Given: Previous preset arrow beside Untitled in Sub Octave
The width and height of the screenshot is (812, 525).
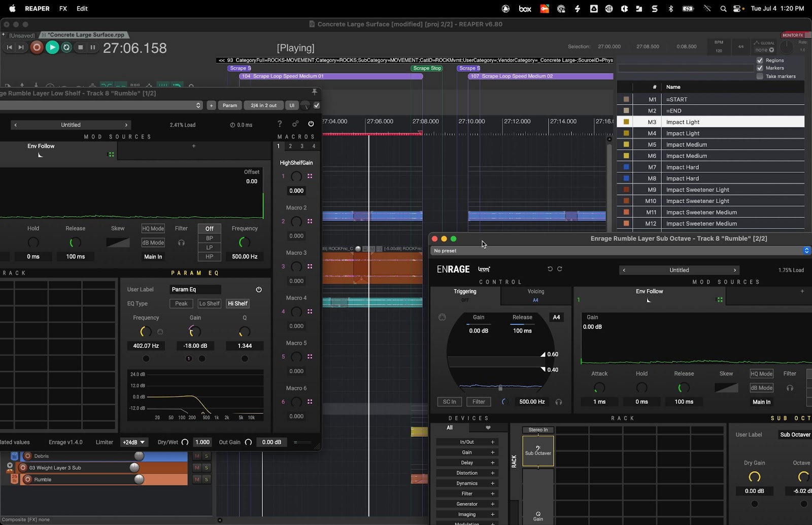Looking at the screenshot, I should pyautogui.click(x=624, y=270).
